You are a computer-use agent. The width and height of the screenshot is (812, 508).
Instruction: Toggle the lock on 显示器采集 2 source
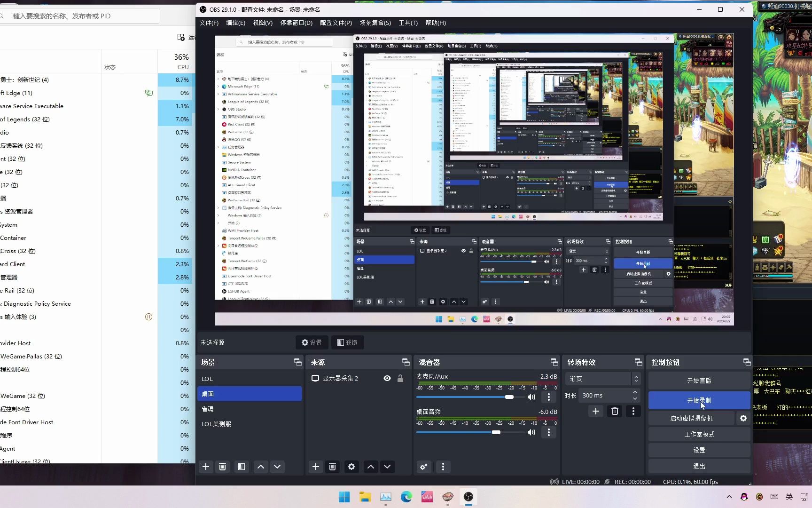pos(400,378)
